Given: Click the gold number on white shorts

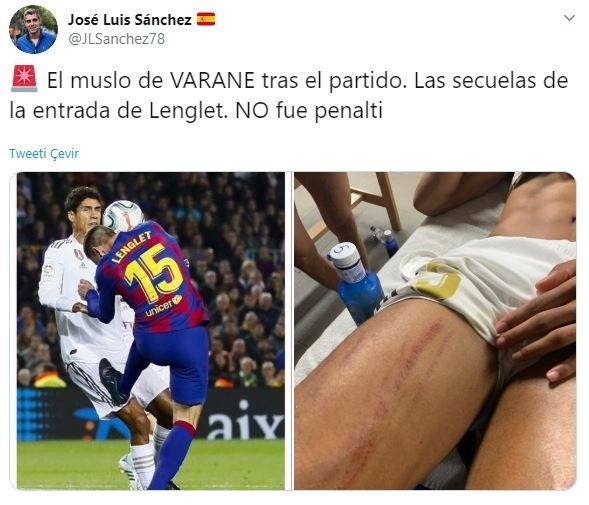Looking at the screenshot, I should tap(439, 281).
